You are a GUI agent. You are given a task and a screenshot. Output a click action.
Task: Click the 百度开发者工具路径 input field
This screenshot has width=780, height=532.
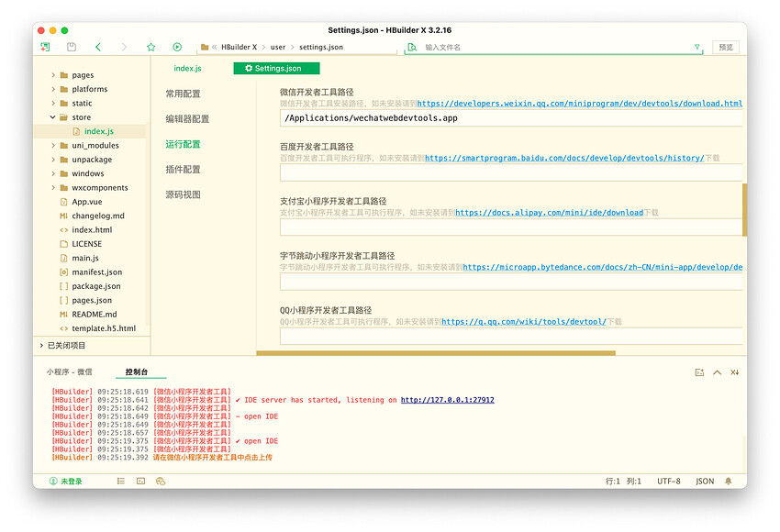[511, 172]
